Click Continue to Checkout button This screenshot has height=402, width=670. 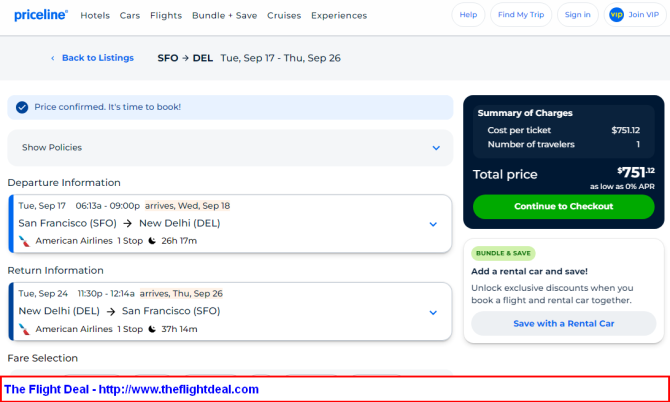[x=564, y=207]
